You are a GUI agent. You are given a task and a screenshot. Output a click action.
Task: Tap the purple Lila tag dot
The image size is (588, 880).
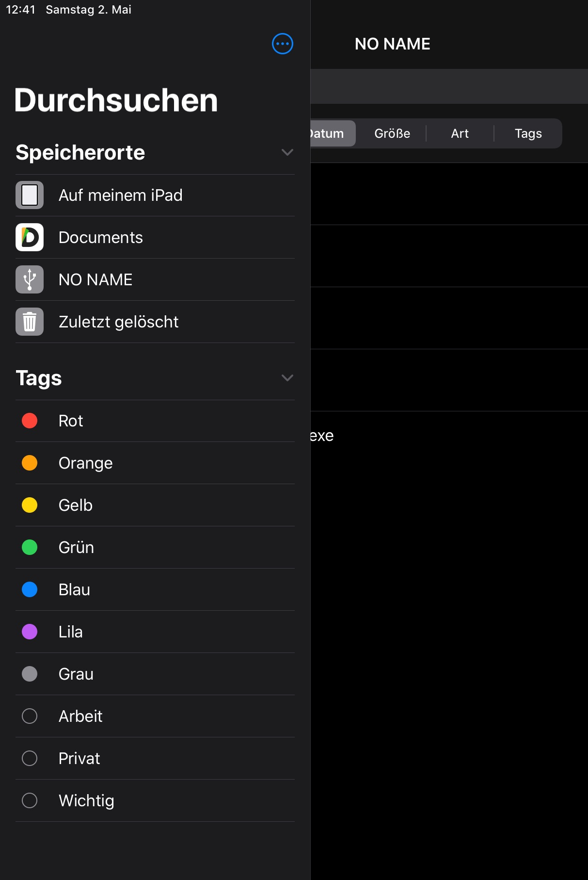click(x=30, y=632)
